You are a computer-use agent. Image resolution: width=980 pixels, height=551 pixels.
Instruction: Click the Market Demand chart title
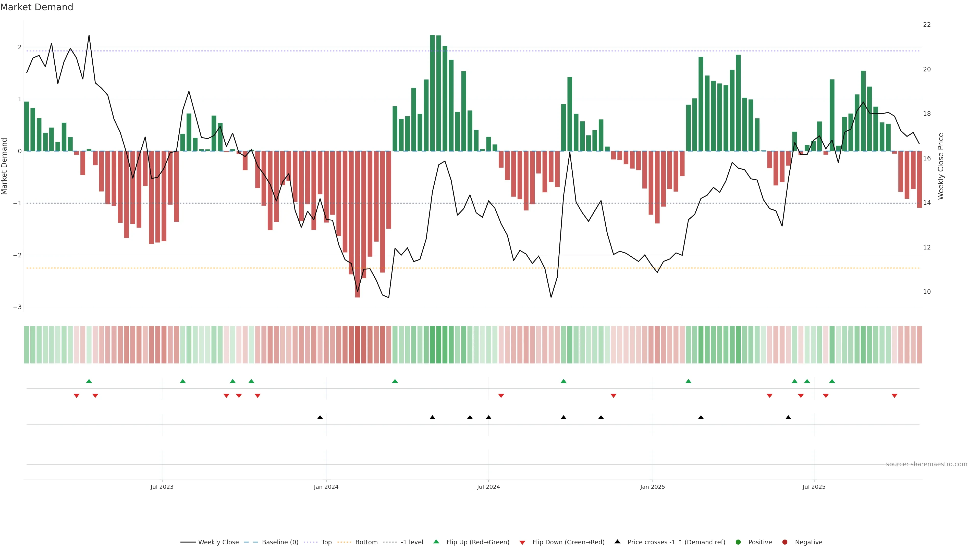[36, 7]
